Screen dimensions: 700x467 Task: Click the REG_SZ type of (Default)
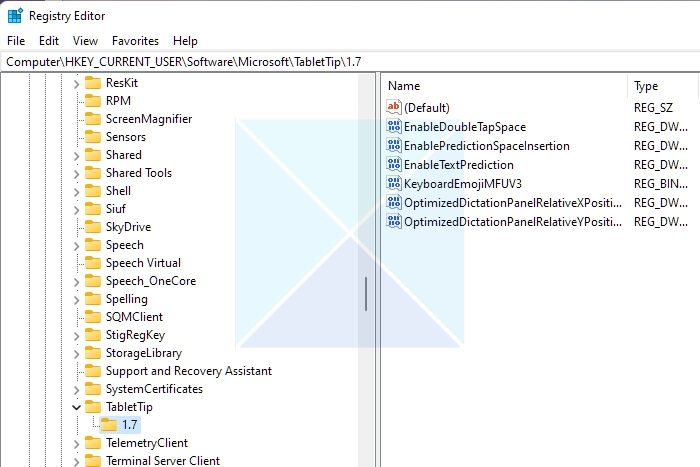pyautogui.click(x=653, y=108)
